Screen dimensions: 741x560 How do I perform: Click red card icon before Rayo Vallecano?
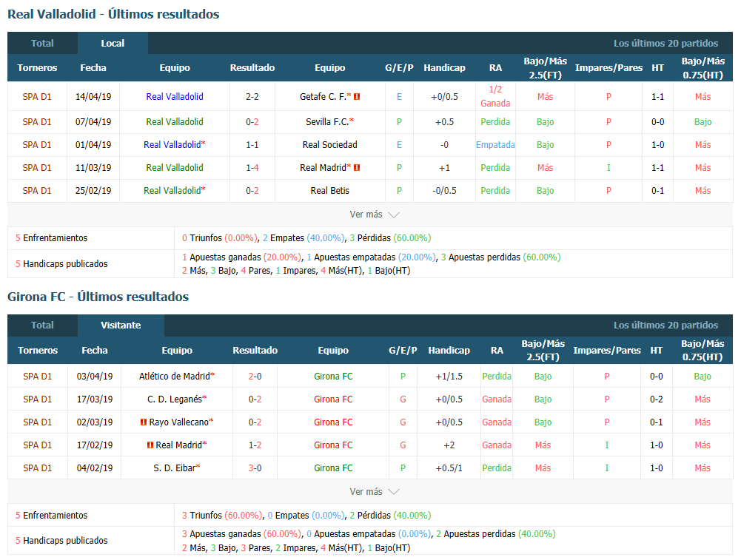click(x=144, y=422)
